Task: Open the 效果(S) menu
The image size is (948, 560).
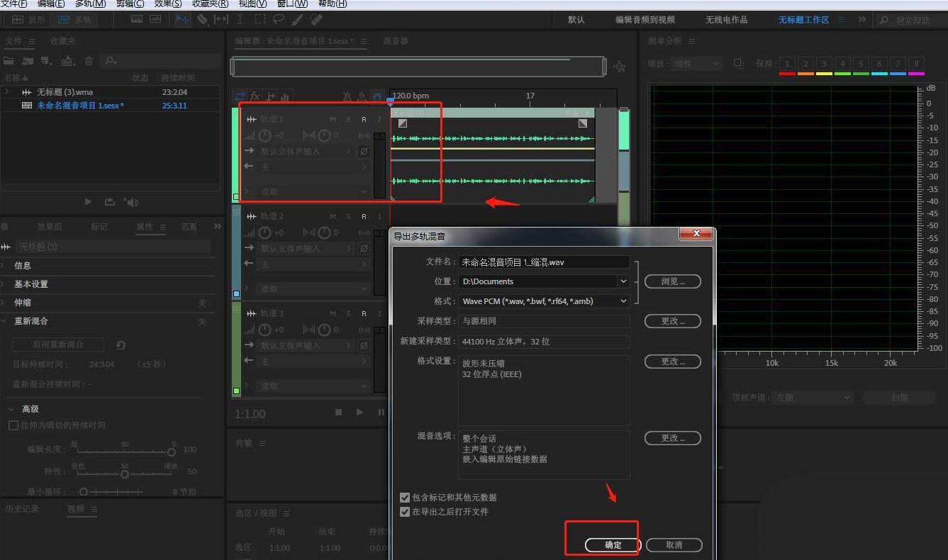Action: [168, 4]
